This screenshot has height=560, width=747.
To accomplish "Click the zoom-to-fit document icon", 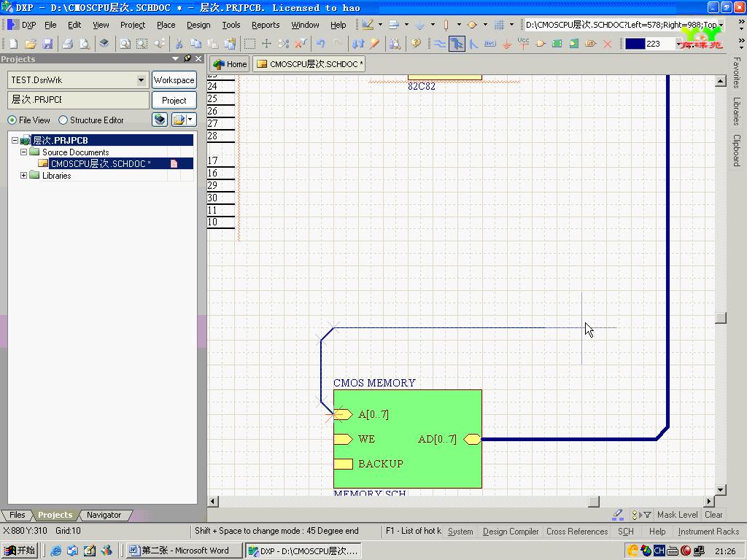I will point(125,44).
